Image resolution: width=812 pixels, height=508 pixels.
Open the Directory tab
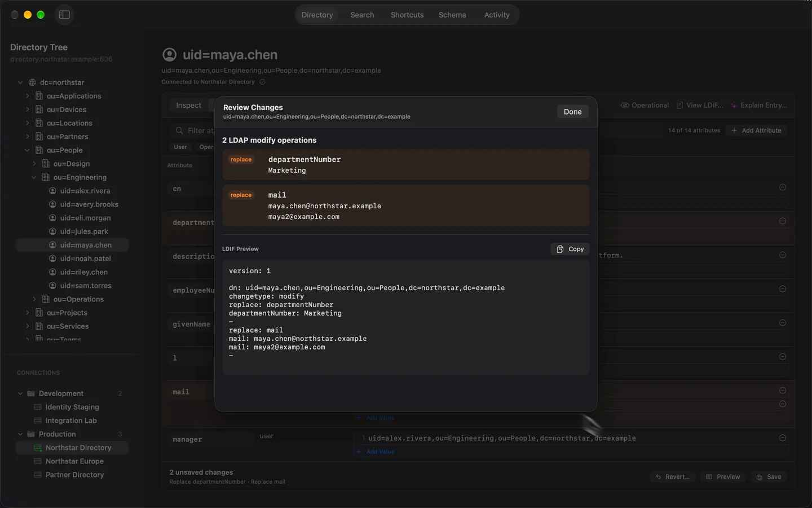[317, 15]
